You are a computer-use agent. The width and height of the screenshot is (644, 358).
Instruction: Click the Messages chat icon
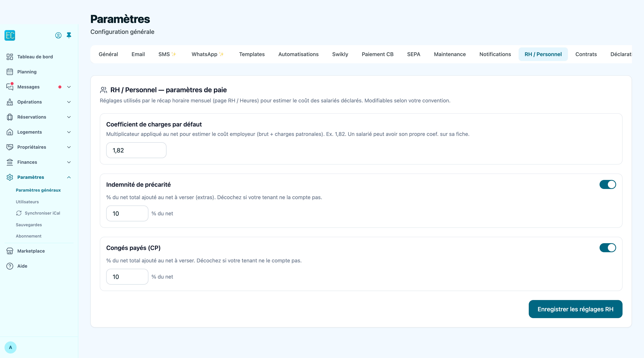click(x=10, y=87)
